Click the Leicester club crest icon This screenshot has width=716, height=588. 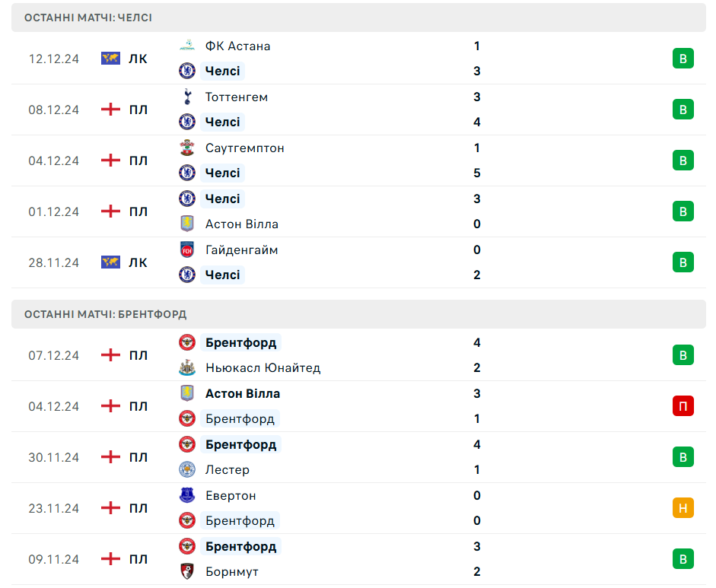187,469
